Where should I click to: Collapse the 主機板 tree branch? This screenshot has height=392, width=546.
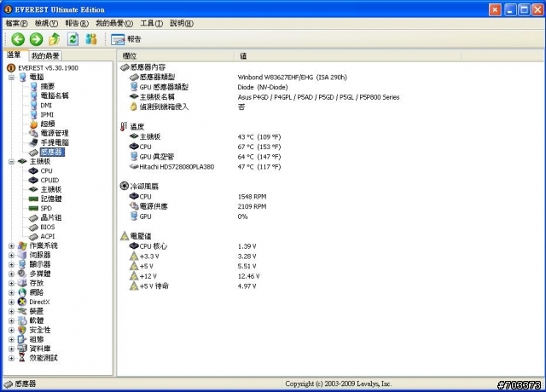[x=11, y=161]
